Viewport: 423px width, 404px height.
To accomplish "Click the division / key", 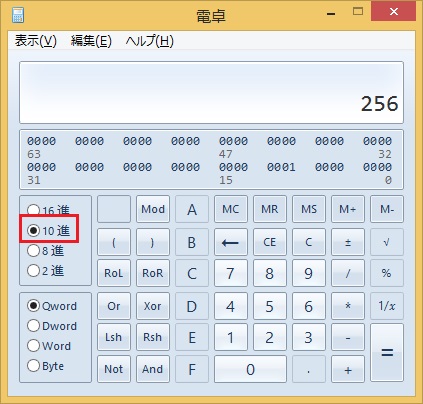I will [348, 273].
